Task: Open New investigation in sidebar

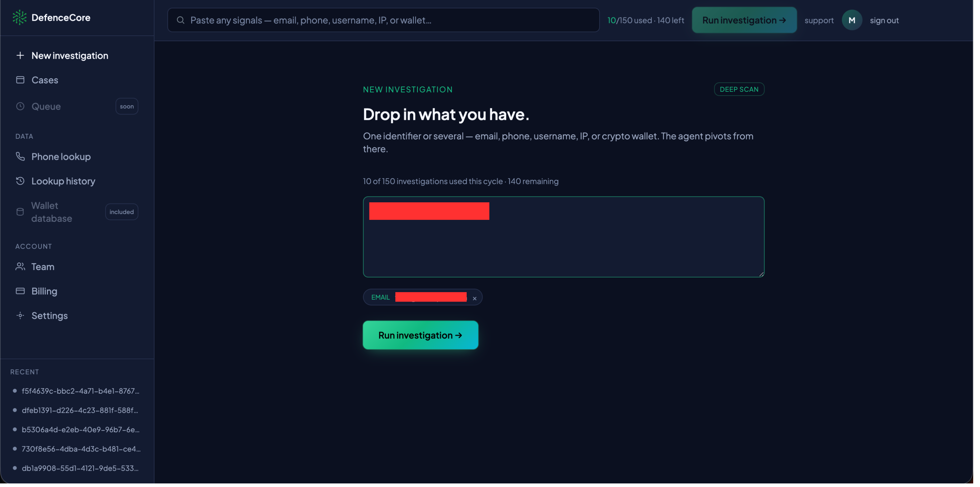Action: click(x=77, y=55)
